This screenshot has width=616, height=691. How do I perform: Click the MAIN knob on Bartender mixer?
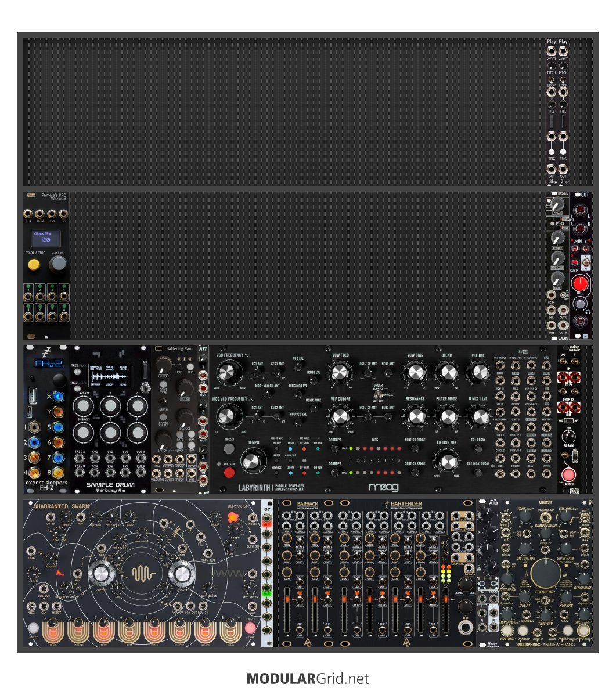pyautogui.click(x=465, y=584)
